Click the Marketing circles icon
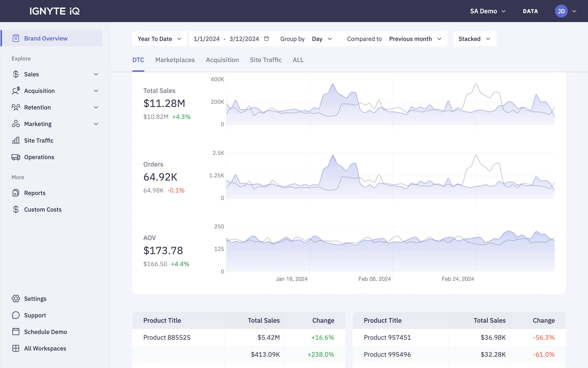This screenshot has height=368, width=588. [x=16, y=124]
